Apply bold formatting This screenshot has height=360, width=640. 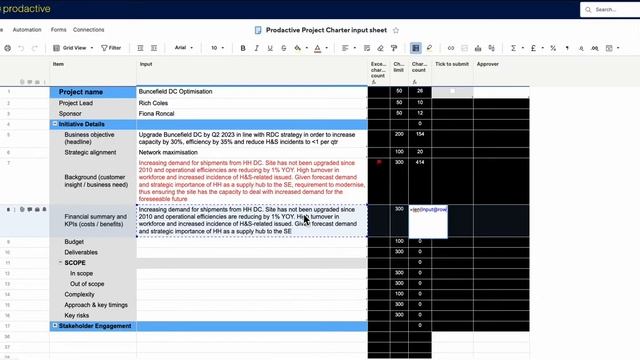(x=243, y=48)
